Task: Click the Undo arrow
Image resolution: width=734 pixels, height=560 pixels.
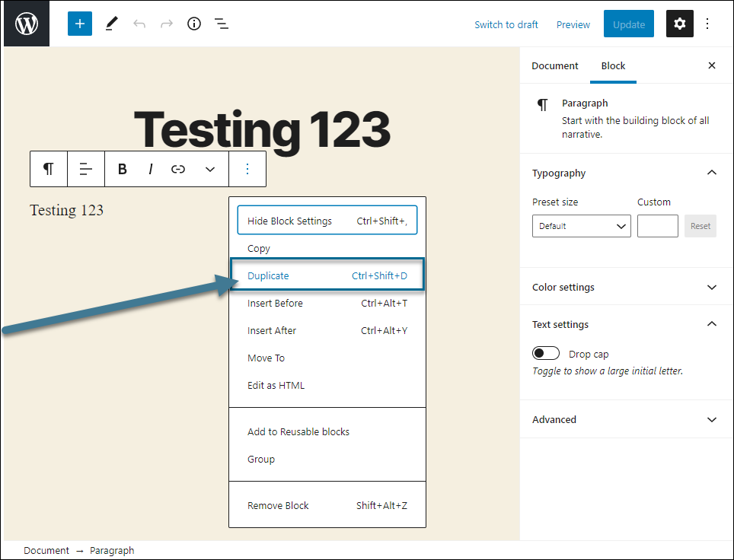Action: [x=139, y=24]
